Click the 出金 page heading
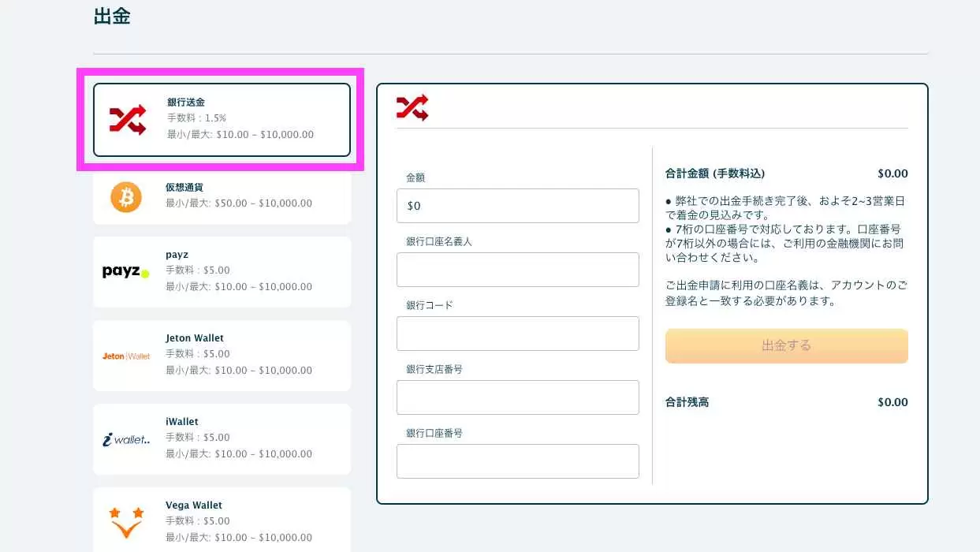Viewport: 980px width, 552px height. pos(112,17)
